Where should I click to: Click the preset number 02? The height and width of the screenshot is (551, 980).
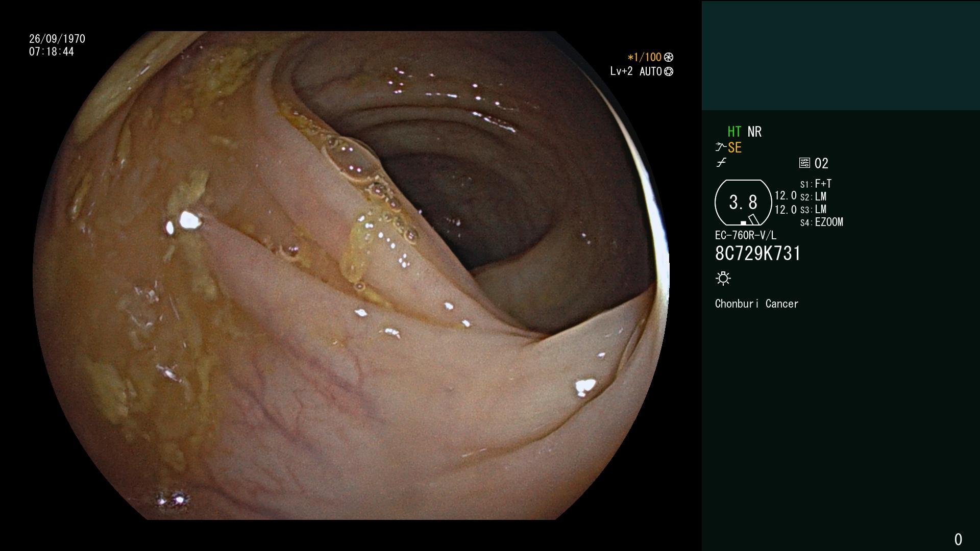click(x=821, y=163)
